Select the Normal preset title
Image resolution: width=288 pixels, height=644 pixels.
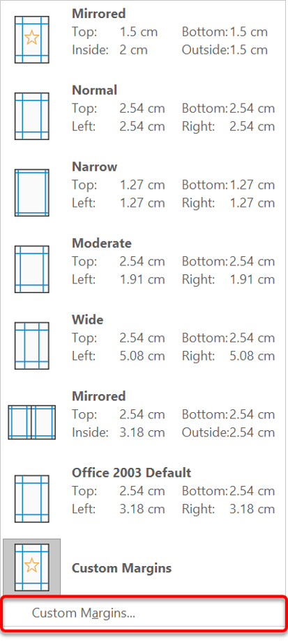pos(95,90)
